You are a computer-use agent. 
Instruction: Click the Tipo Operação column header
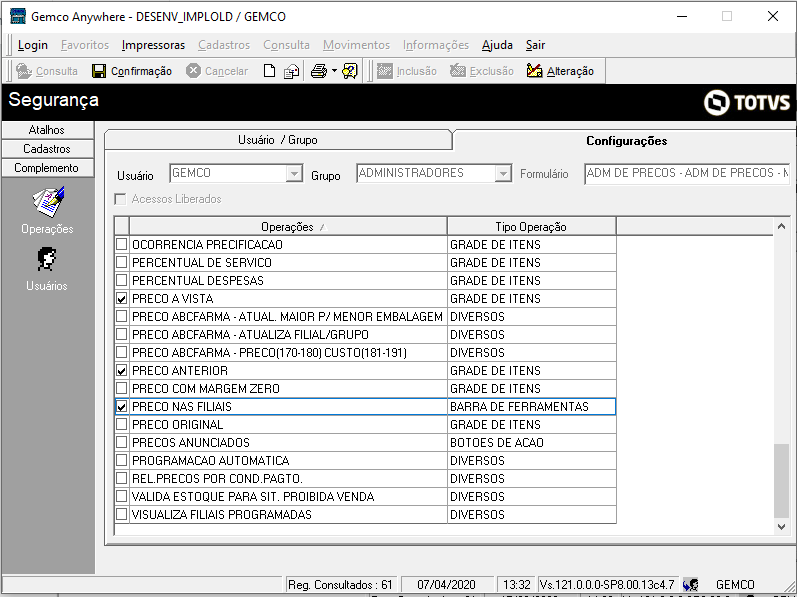(531, 227)
